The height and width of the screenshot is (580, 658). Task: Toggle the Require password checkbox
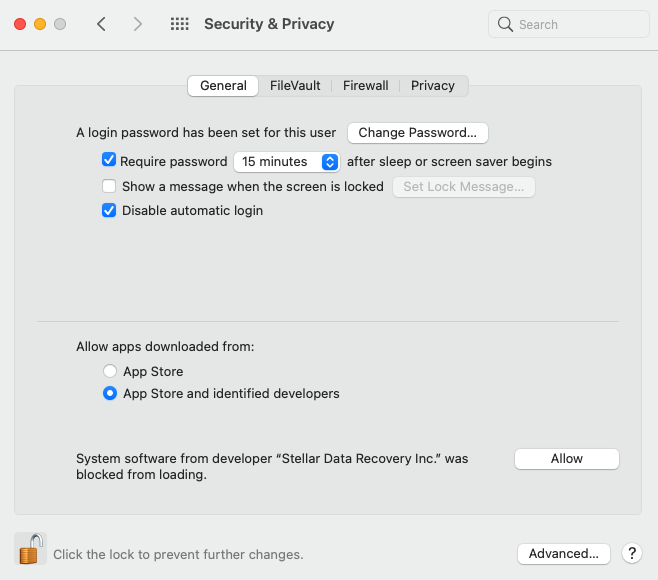(109, 160)
